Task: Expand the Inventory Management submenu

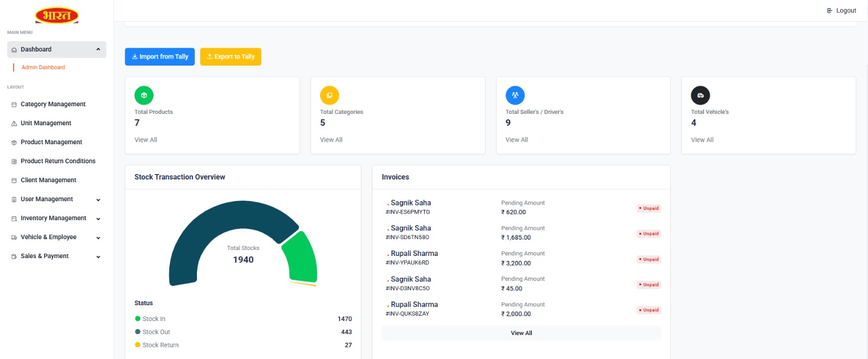Action: tap(98, 219)
